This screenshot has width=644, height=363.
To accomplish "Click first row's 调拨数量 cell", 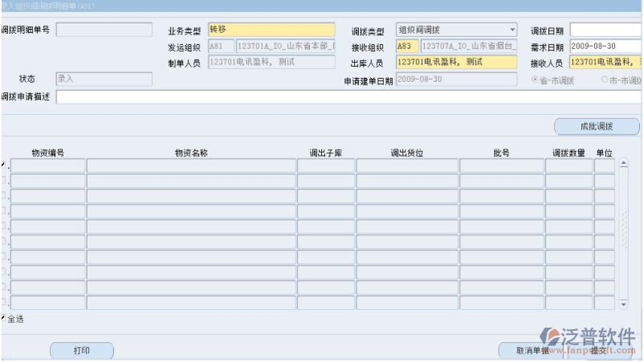I will (x=568, y=166).
